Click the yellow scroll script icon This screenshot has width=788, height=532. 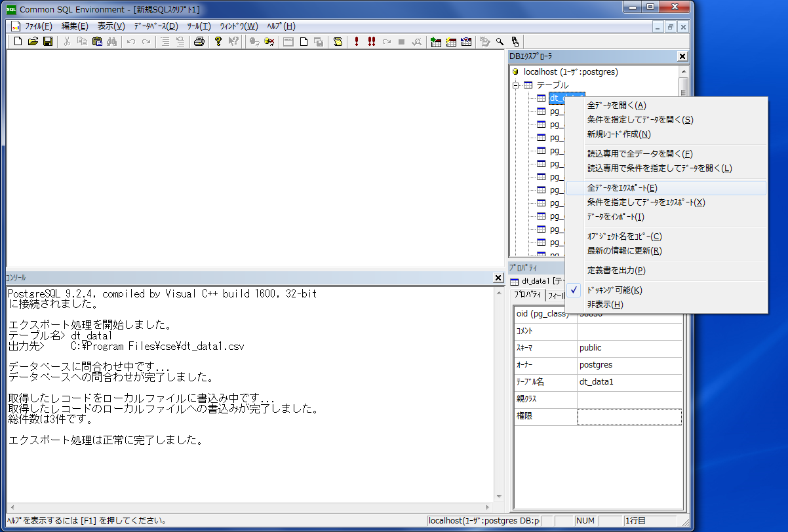point(338,41)
